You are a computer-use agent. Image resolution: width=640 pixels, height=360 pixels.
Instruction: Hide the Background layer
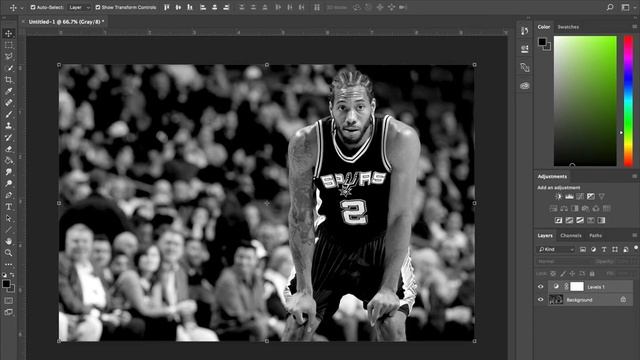coord(540,300)
